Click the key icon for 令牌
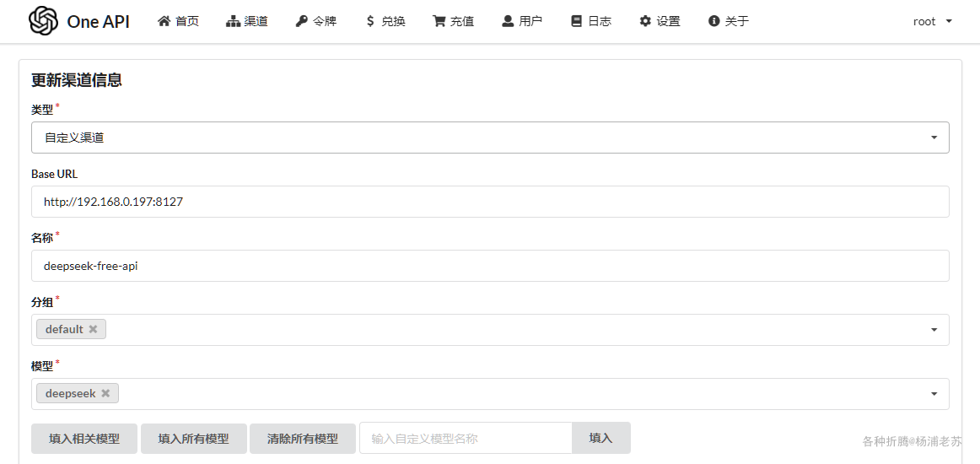The height and width of the screenshot is (464, 980). [x=302, y=21]
